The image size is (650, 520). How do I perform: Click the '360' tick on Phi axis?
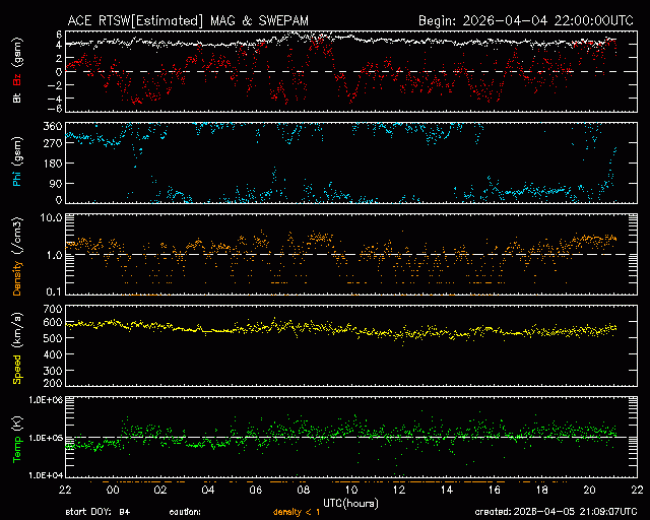click(x=53, y=126)
